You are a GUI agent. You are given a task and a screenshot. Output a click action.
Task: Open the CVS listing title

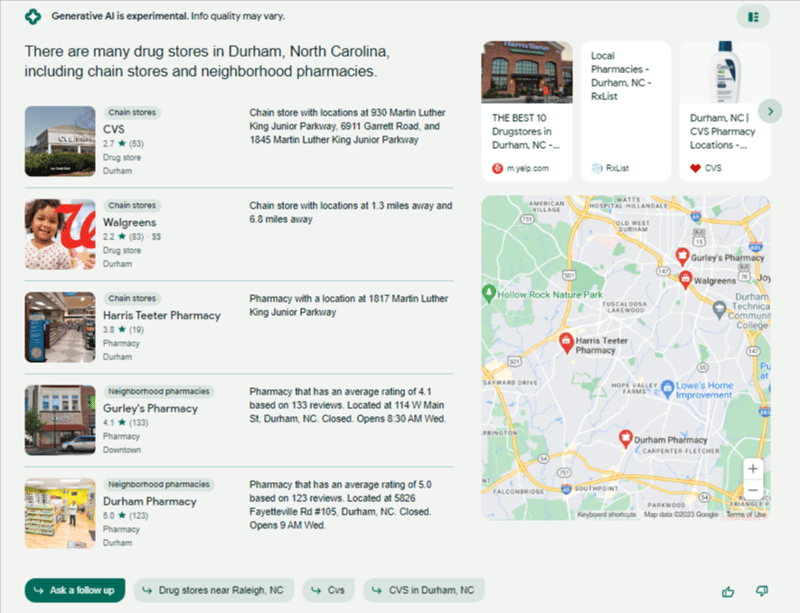click(114, 129)
